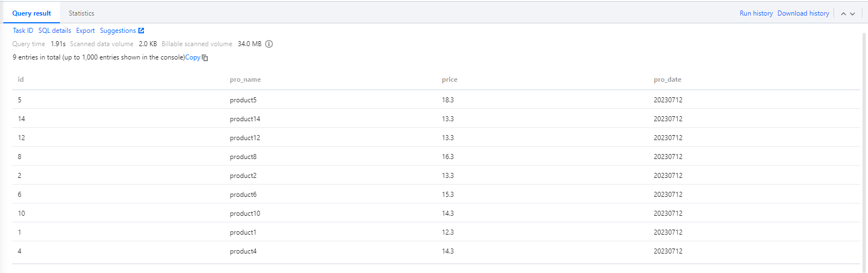
Task: Click the billable scanned volume info icon
Action: tap(269, 44)
